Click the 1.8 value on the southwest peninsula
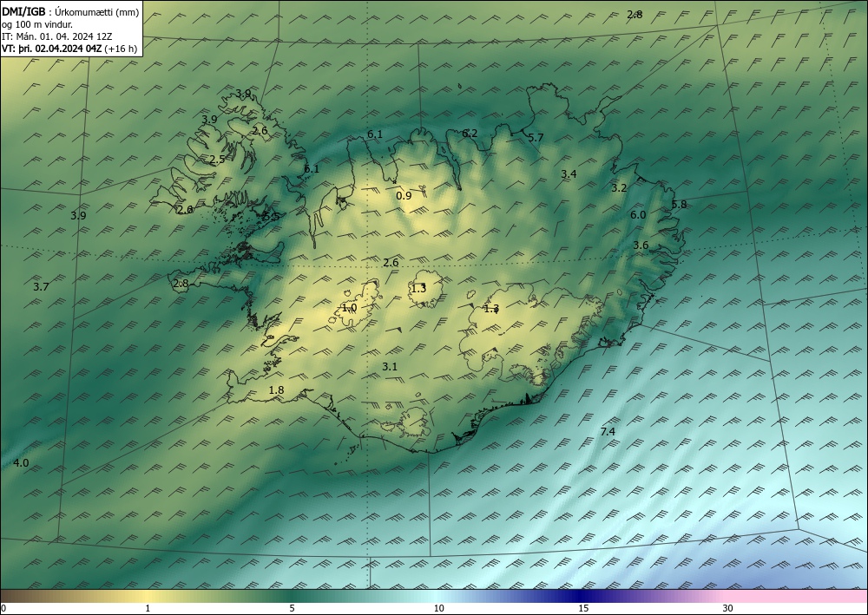Image resolution: width=868 pixels, height=615 pixels. [x=276, y=390]
